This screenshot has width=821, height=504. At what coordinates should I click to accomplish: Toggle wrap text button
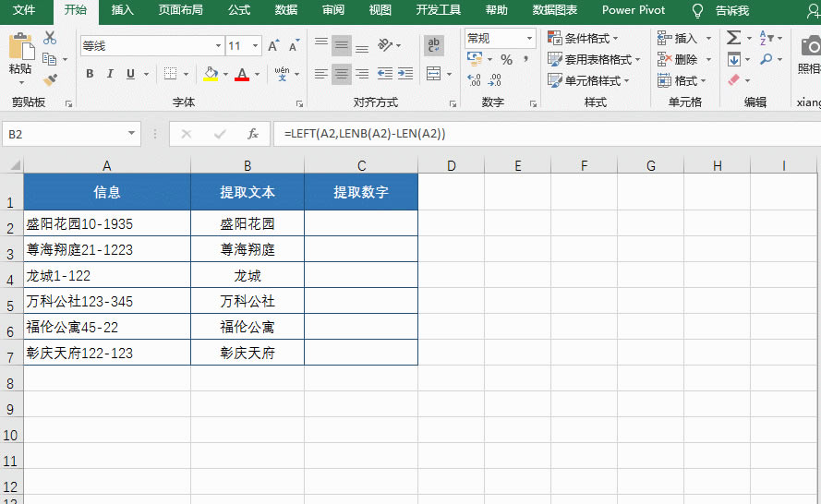pyautogui.click(x=433, y=45)
